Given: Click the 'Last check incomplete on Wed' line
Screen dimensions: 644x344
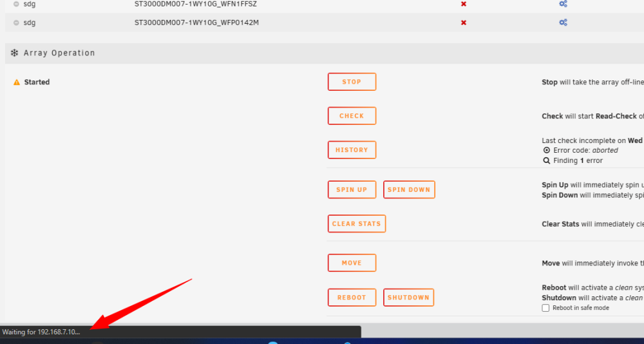Looking at the screenshot, I should (592, 140).
